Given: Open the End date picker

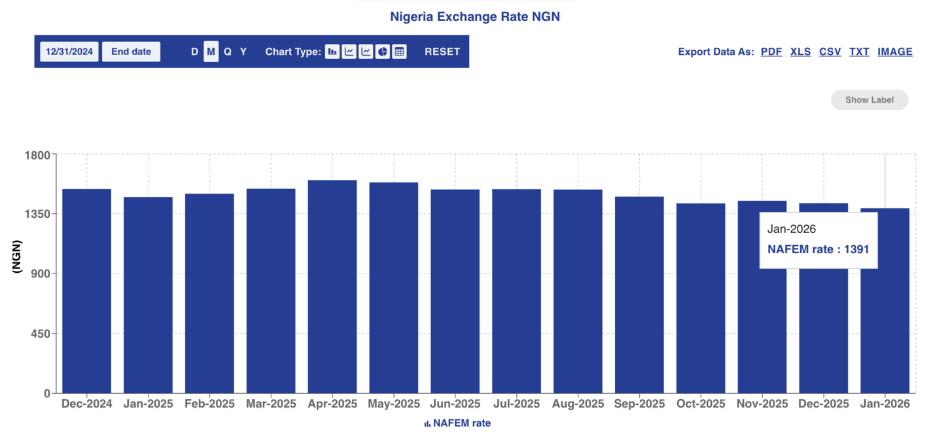Looking at the screenshot, I should tap(131, 52).
